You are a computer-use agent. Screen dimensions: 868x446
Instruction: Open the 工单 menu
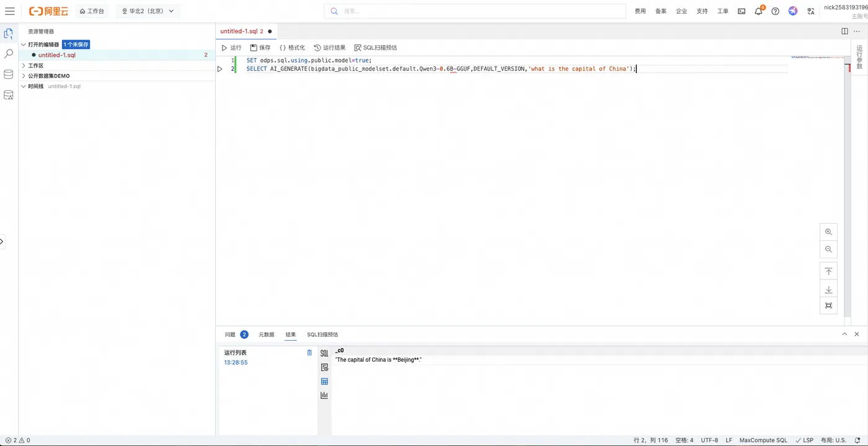pyautogui.click(x=723, y=11)
